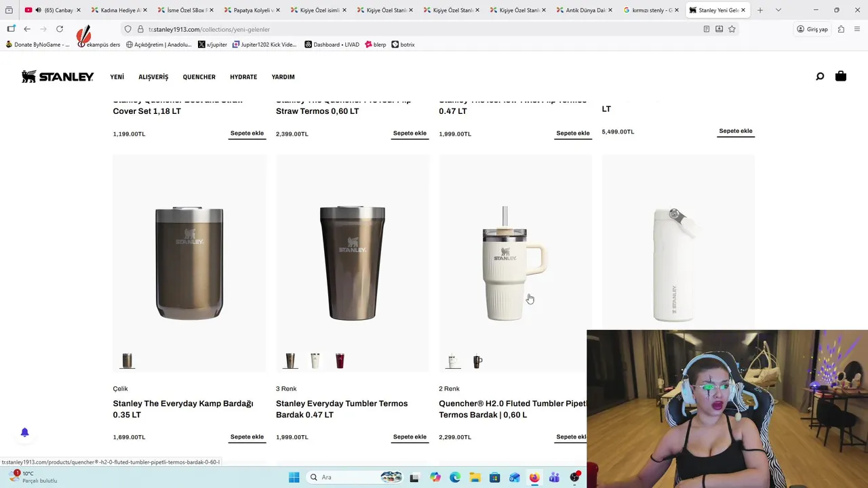868x488 pixels.
Task: Click the shield tracking protection icon
Action: point(127,29)
